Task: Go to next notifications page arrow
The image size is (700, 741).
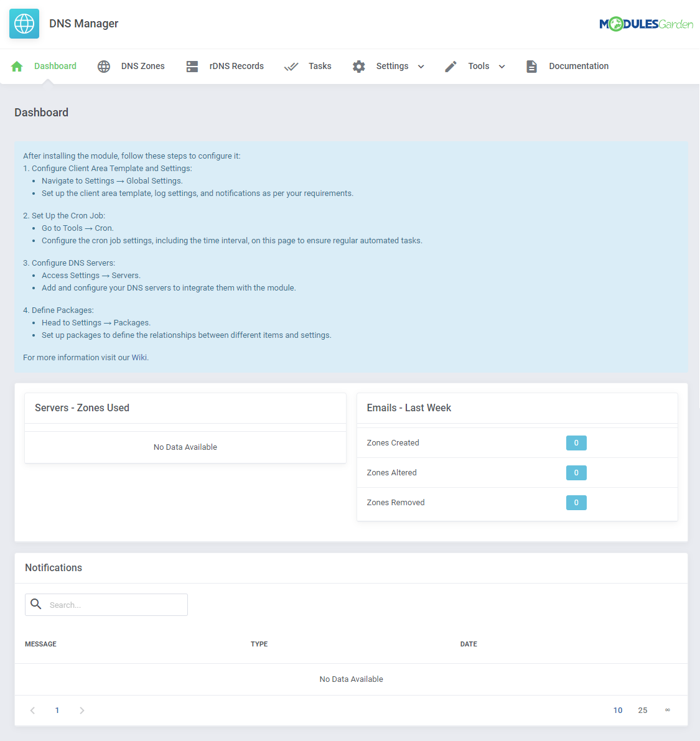Action: click(x=82, y=711)
